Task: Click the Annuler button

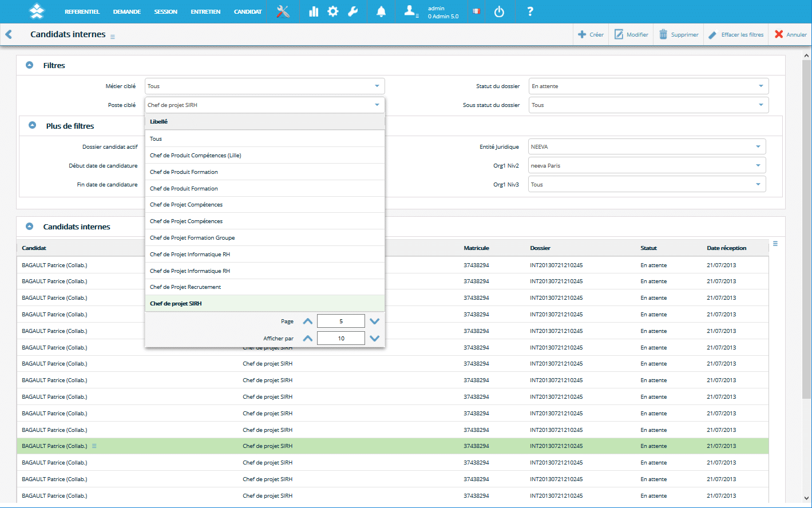Action: (791, 34)
